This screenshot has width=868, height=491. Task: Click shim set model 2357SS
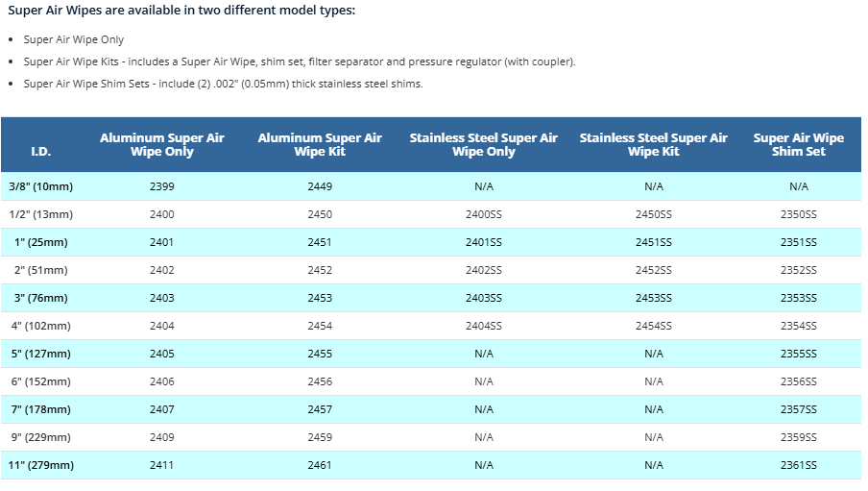798,409
